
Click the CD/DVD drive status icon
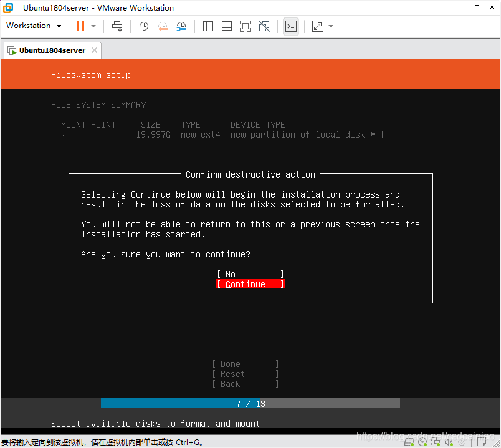(422, 442)
